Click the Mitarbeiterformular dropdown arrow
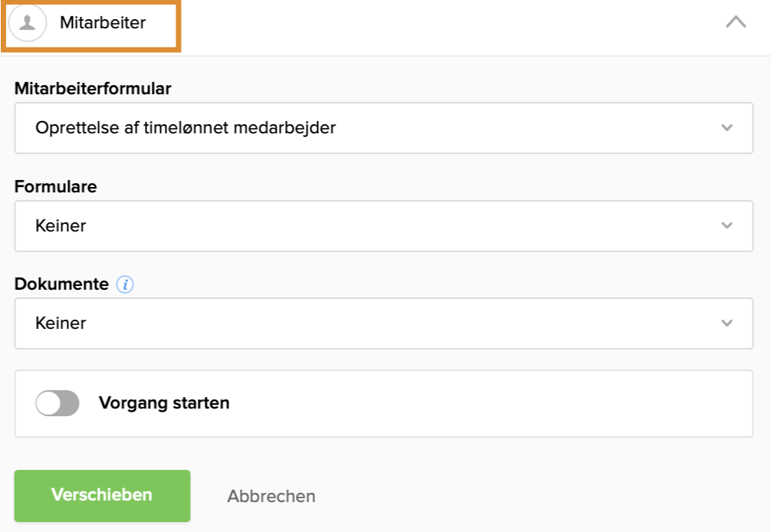Image resolution: width=771 pixels, height=532 pixels. tap(727, 128)
